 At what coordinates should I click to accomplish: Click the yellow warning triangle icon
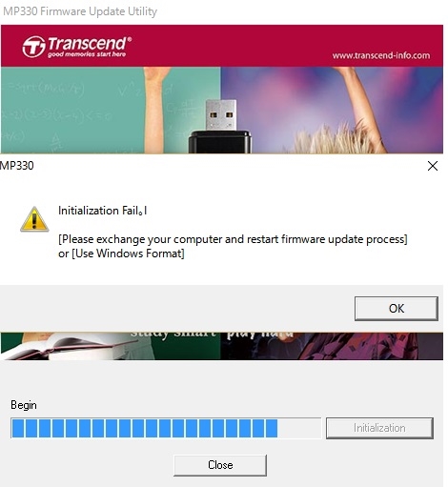pos(34,219)
